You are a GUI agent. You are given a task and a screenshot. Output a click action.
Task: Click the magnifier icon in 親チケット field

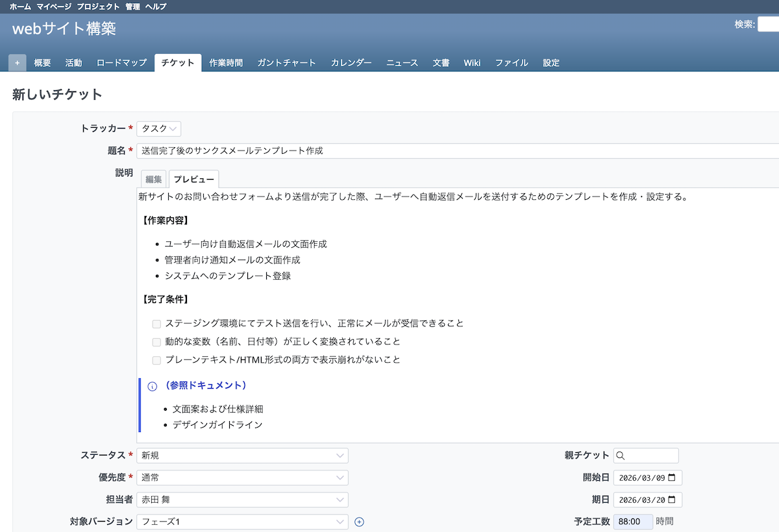tap(620, 456)
